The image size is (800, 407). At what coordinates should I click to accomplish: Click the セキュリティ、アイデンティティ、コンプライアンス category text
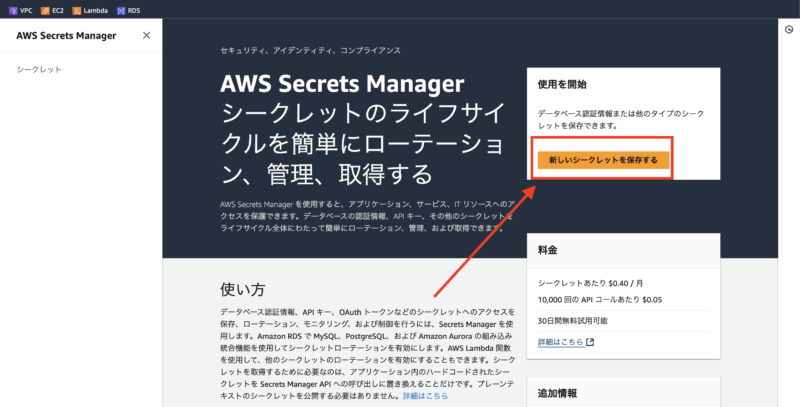(310, 50)
